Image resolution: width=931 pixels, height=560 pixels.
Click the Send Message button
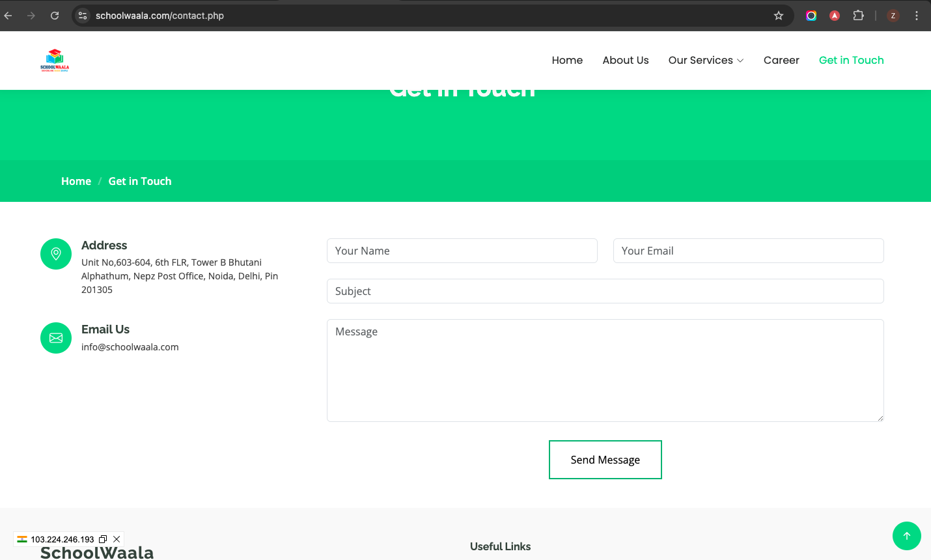click(605, 460)
